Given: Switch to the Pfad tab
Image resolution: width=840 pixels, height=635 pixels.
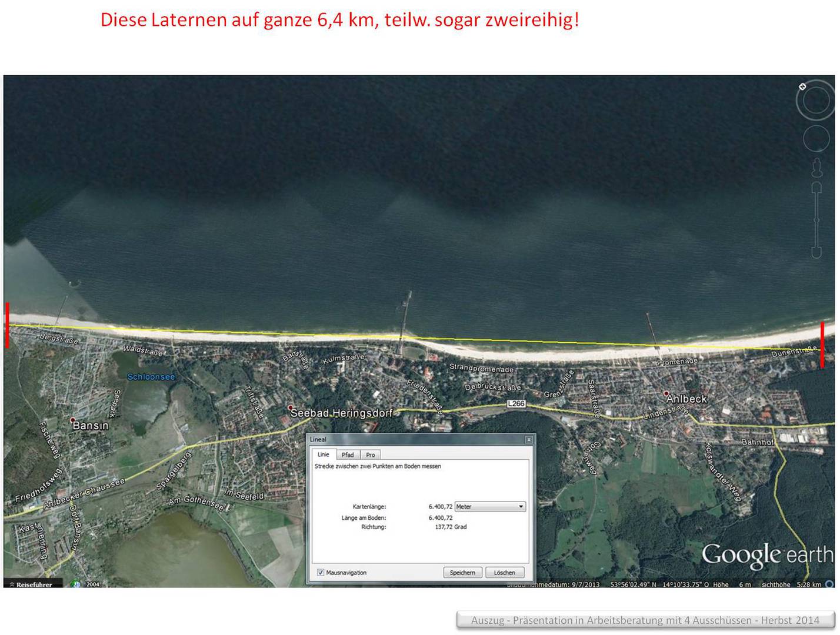Looking at the screenshot, I should 348,454.
